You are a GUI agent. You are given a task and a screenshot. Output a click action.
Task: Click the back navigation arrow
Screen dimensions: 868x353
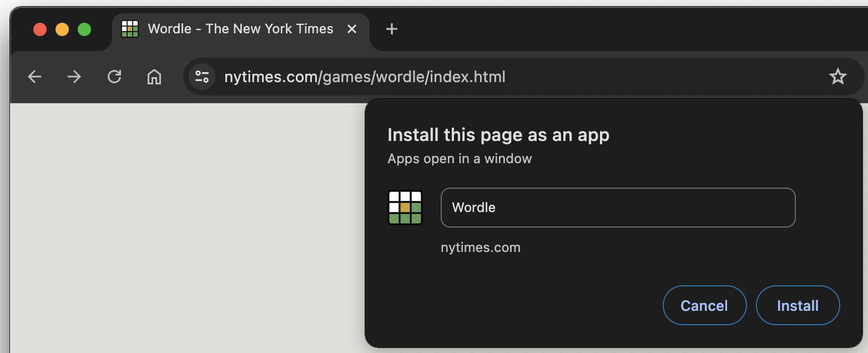coord(34,77)
